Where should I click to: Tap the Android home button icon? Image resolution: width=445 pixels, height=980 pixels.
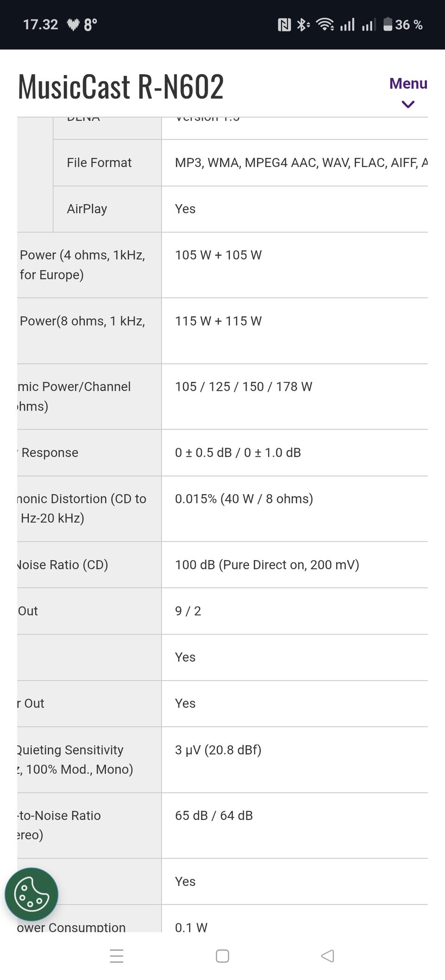[222, 956]
